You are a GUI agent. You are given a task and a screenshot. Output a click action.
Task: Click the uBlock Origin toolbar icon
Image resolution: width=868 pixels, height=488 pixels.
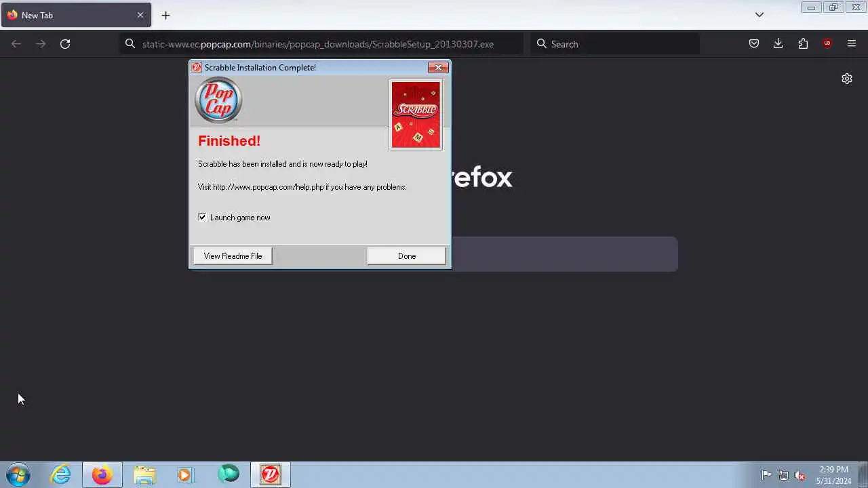[827, 43]
